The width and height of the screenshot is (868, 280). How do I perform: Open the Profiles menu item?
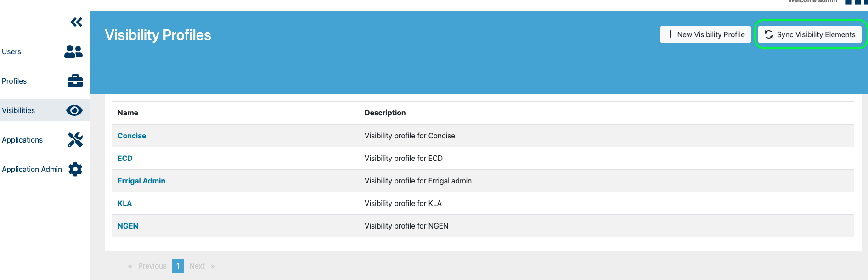[14, 81]
